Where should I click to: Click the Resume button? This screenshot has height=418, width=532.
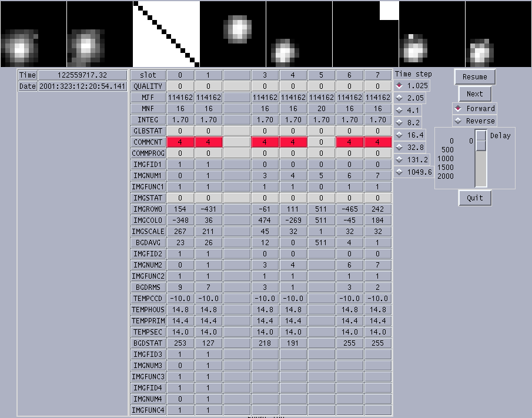tap(474, 77)
